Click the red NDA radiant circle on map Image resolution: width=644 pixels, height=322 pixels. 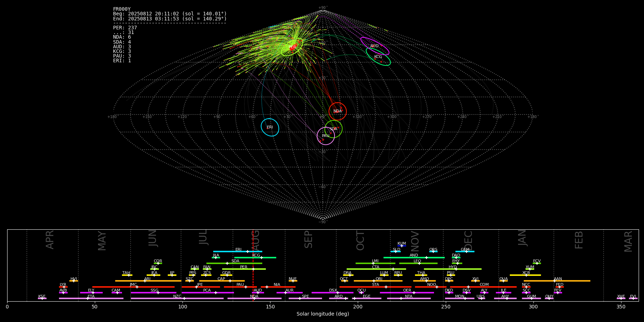pyautogui.click(x=338, y=111)
